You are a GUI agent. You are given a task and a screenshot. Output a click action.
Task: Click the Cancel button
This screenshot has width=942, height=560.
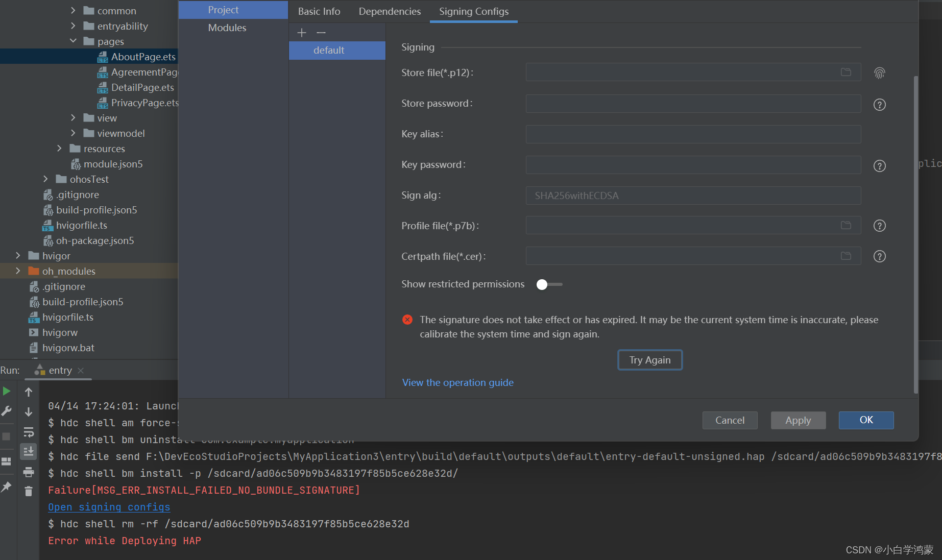coord(730,420)
